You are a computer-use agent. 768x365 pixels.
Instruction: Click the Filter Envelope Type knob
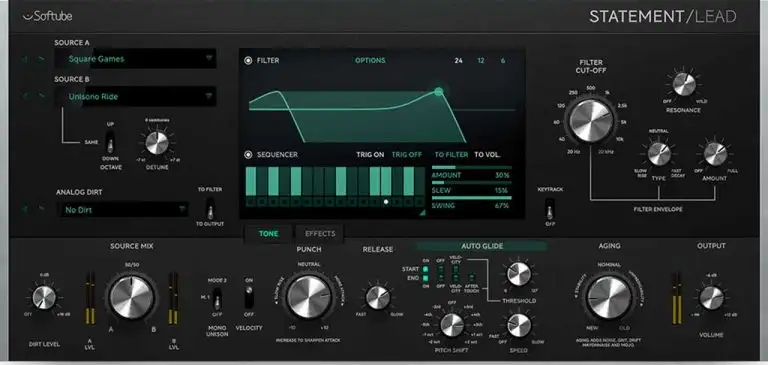coord(659,154)
